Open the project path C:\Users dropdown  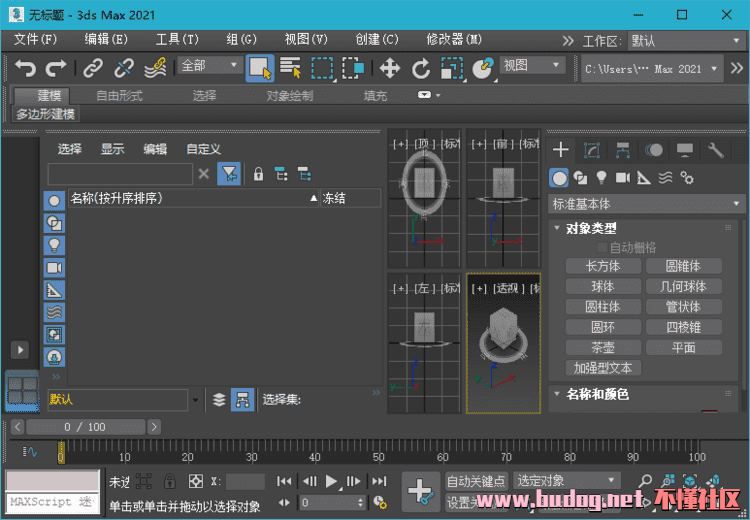pyautogui.click(x=652, y=69)
